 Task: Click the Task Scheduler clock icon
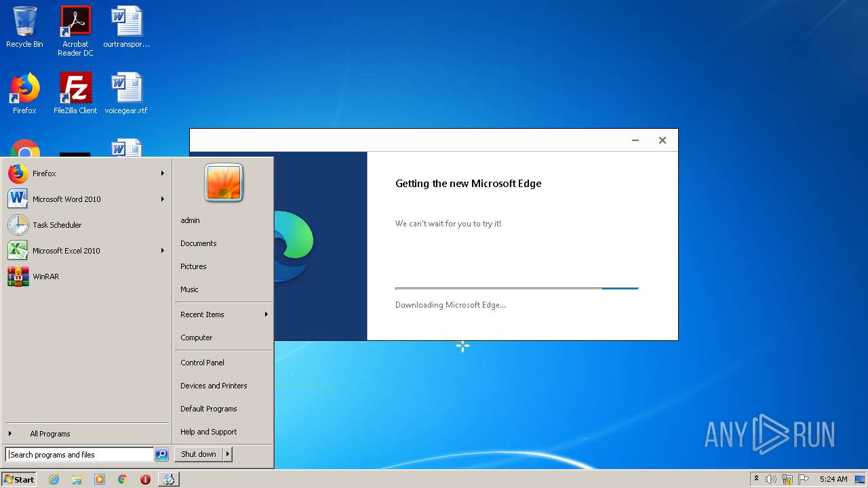tap(18, 225)
